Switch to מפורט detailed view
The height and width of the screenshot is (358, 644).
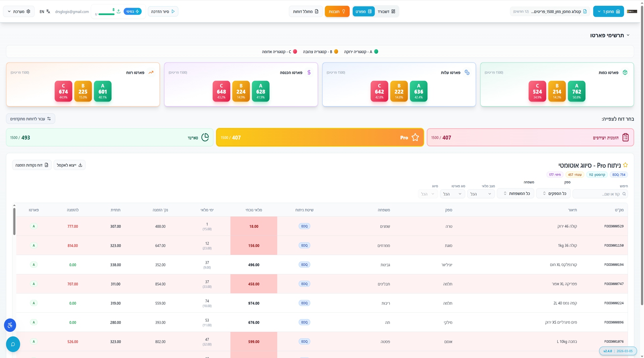(363, 11)
